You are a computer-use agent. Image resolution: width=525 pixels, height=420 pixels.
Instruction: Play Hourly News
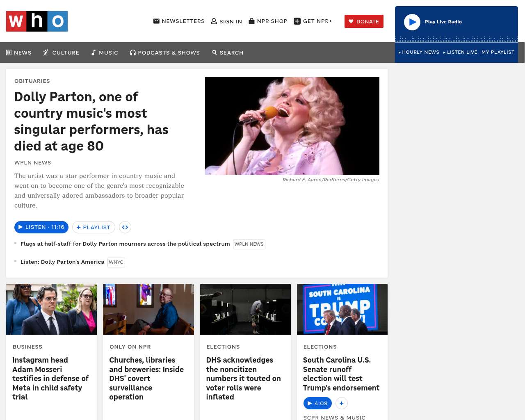tap(419, 52)
